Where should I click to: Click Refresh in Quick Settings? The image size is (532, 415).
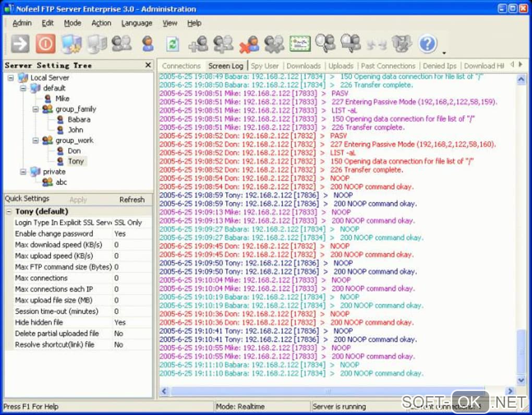pos(132,200)
